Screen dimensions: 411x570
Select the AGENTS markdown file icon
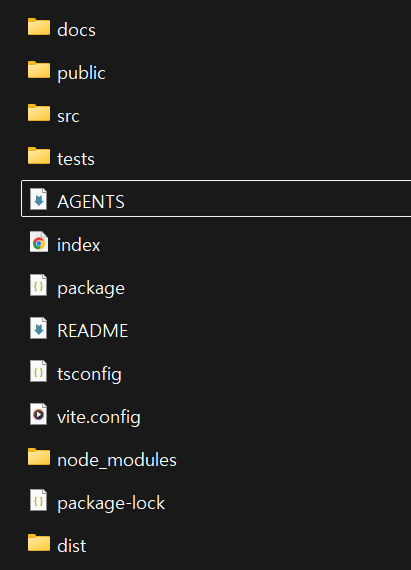click(39, 199)
